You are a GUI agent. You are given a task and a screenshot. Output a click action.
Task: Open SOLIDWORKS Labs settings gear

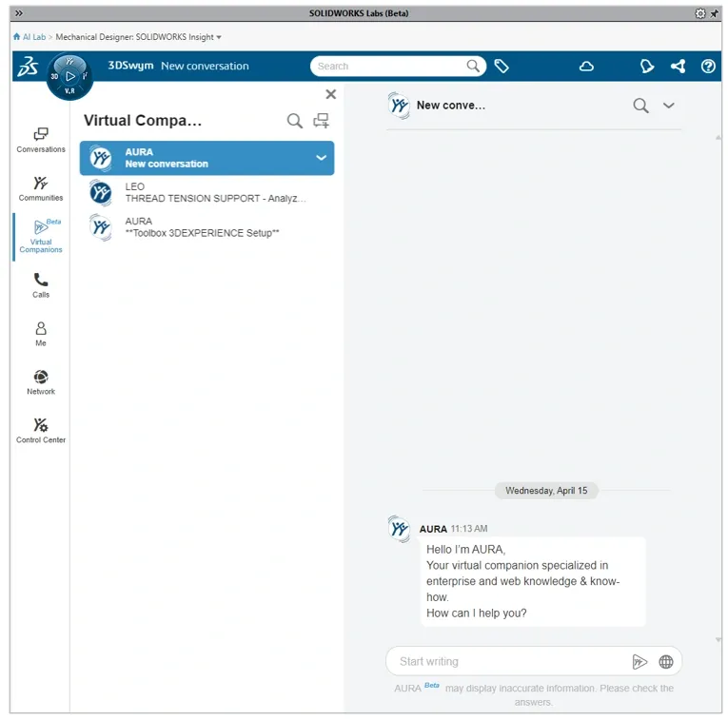[699, 13]
